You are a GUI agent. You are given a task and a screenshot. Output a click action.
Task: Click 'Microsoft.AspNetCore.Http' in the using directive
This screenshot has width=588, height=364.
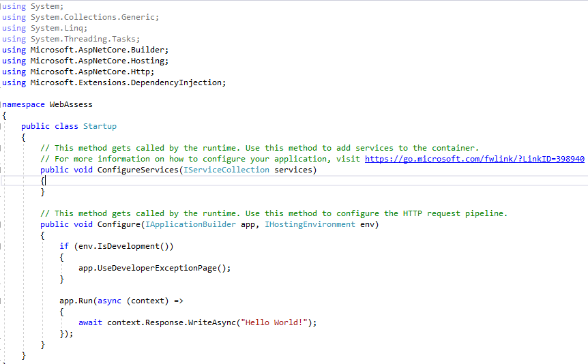coord(90,72)
